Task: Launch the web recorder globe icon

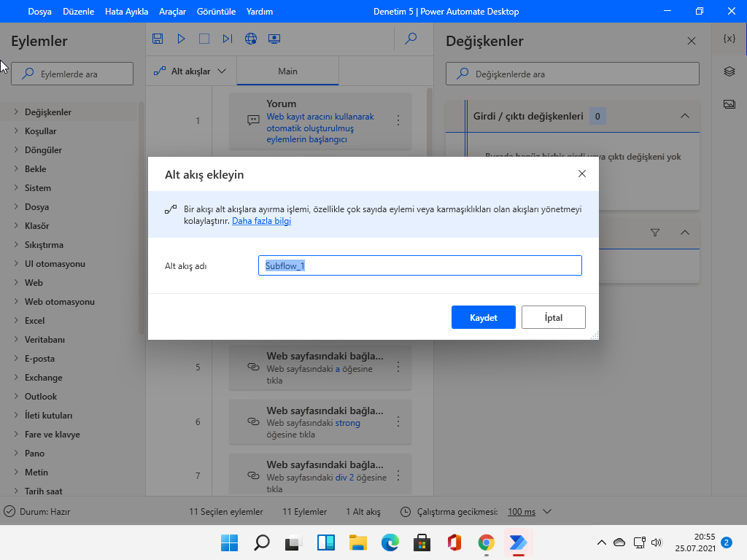Action: pos(251,39)
